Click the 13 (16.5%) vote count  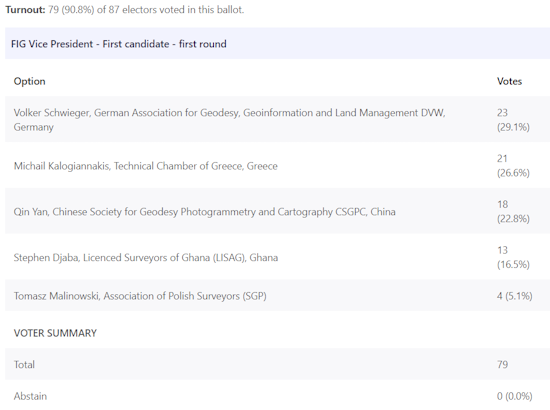point(513,257)
